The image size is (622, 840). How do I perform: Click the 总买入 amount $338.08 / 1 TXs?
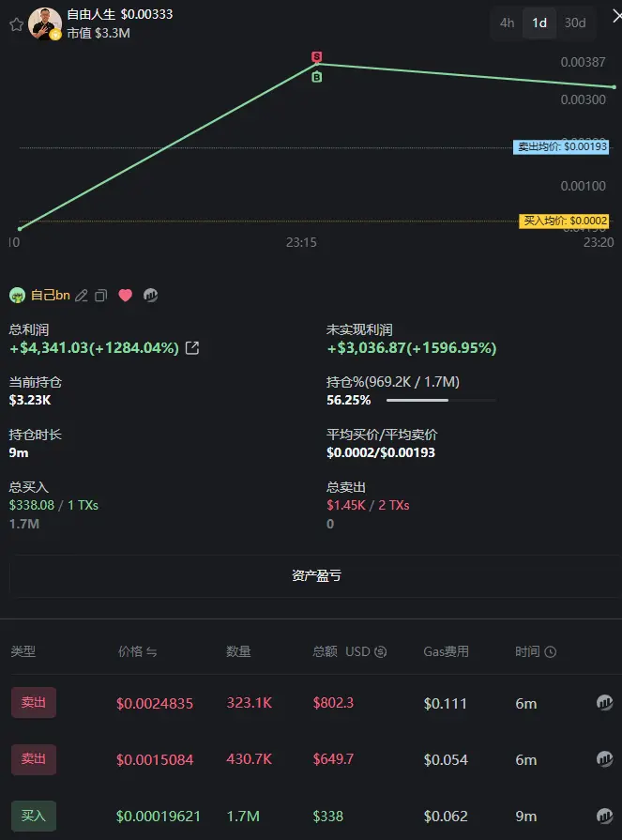tap(53, 505)
